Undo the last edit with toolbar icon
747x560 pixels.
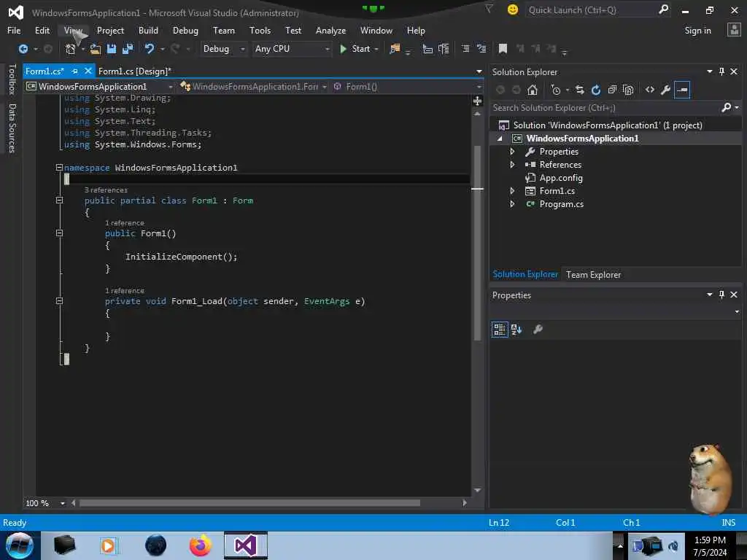[150, 49]
